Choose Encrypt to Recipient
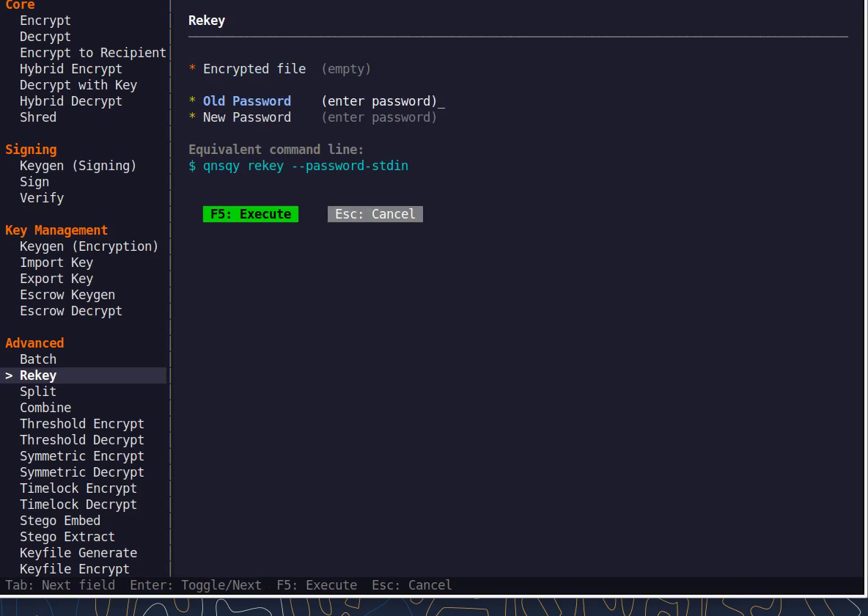 93,53
